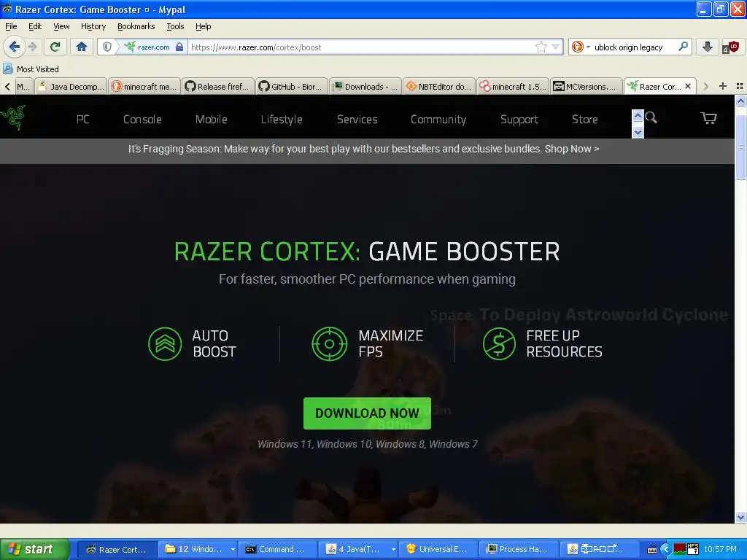The image size is (747, 560).
Task: Open the red graph tray icon
Action: pos(680,550)
